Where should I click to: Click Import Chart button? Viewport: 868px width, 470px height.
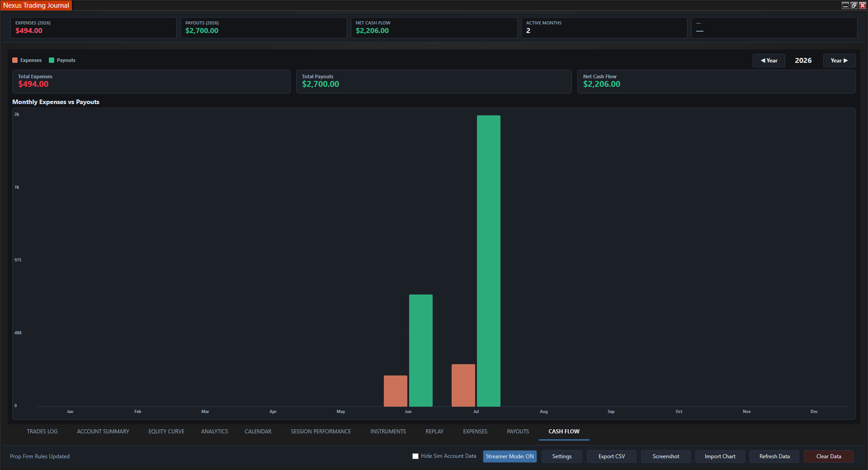point(720,456)
